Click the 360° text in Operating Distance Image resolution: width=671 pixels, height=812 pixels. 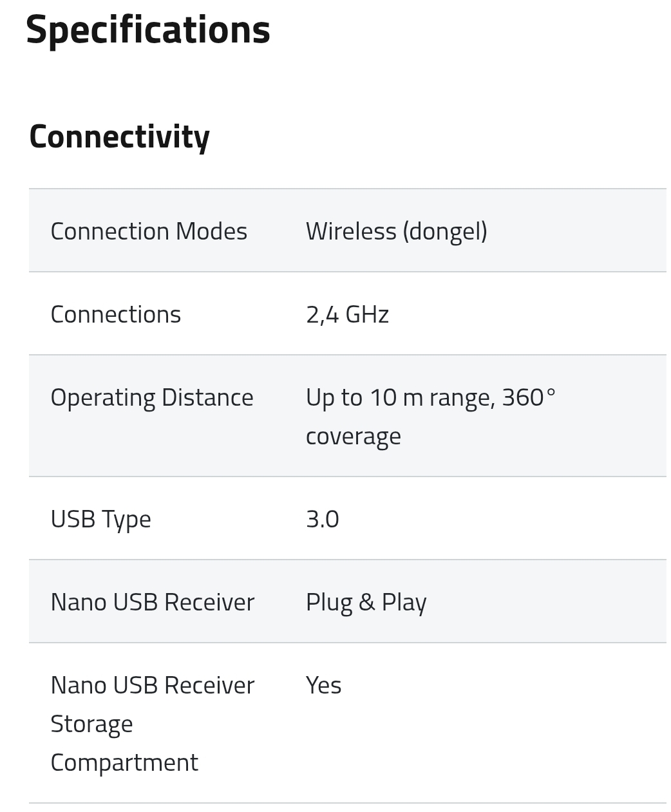coord(528,397)
